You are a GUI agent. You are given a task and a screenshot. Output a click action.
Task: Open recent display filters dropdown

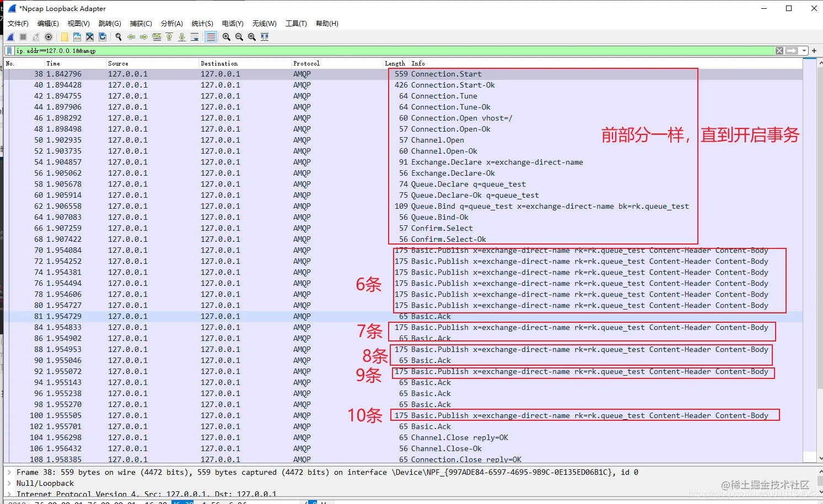pyautogui.click(x=804, y=51)
